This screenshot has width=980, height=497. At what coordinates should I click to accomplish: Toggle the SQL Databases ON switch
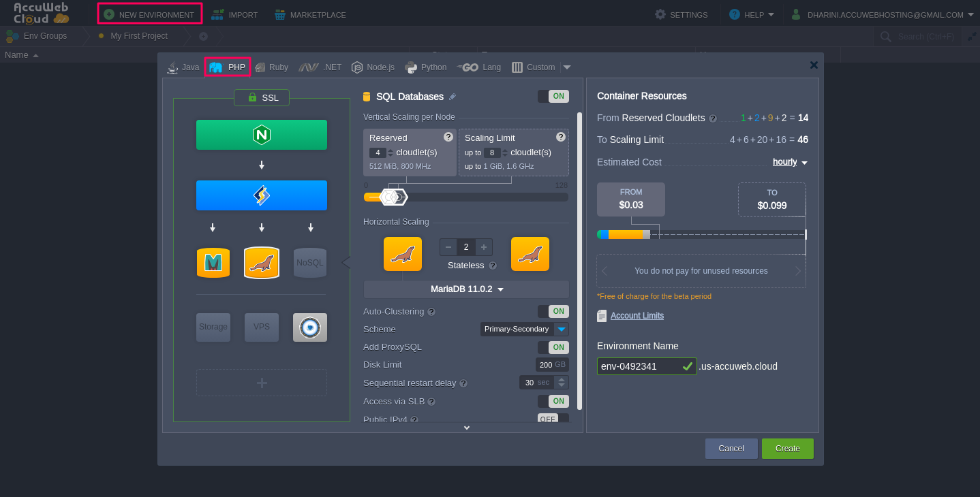tap(553, 97)
